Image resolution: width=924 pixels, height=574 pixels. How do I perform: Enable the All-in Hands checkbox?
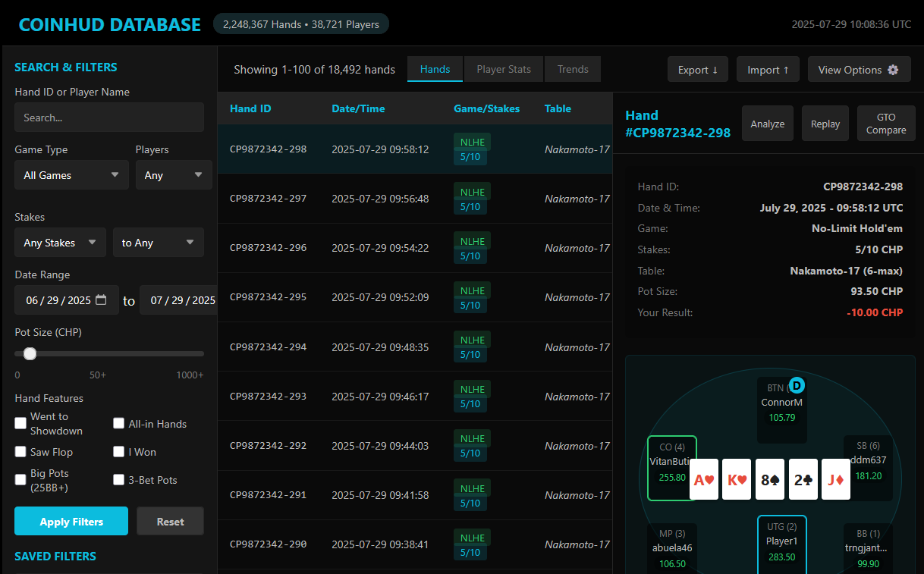(119, 423)
